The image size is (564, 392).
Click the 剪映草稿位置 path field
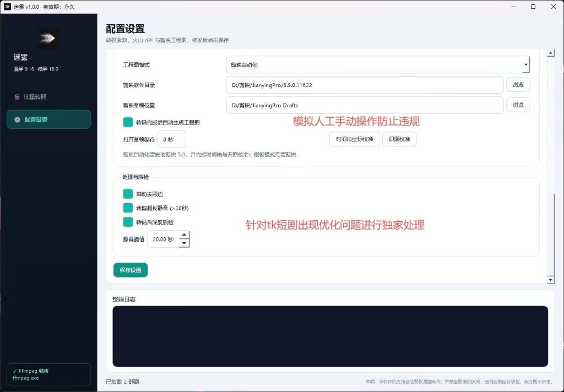[x=365, y=105]
